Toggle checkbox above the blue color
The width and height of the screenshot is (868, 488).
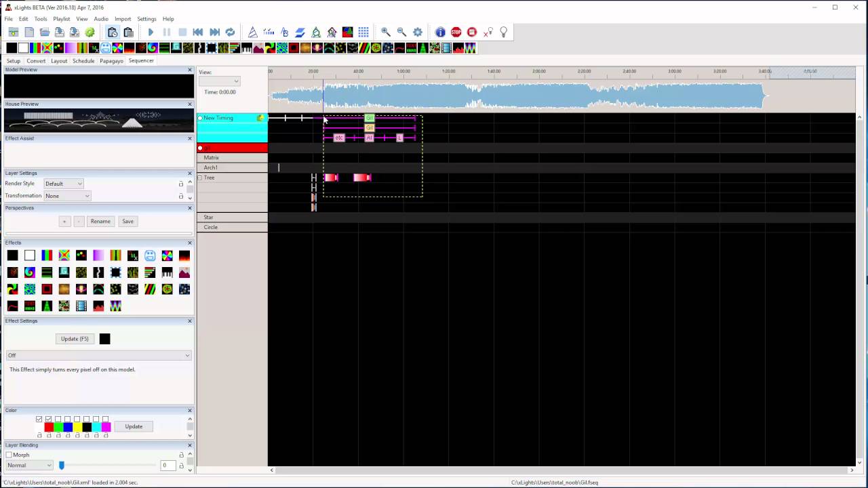(68, 419)
